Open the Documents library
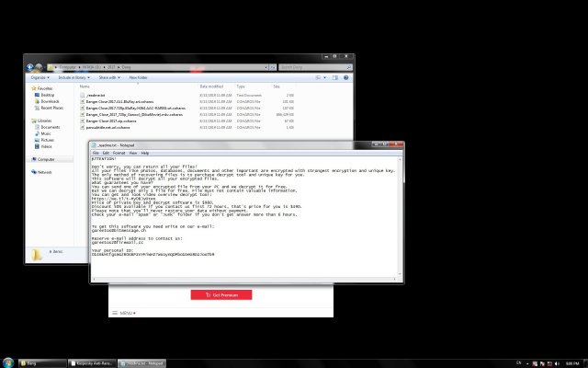 coord(47,127)
